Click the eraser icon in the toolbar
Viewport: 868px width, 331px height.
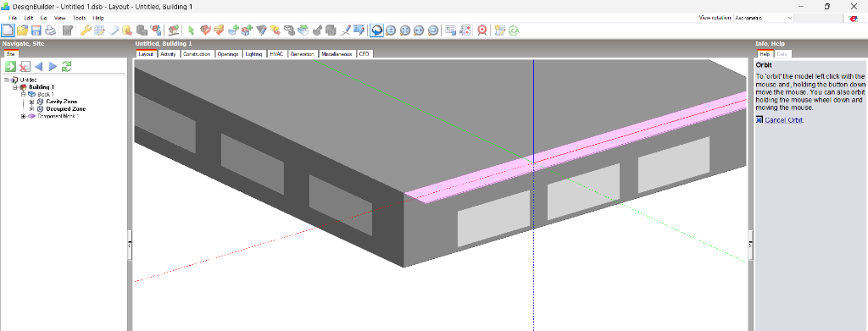click(x=114, y=30)
